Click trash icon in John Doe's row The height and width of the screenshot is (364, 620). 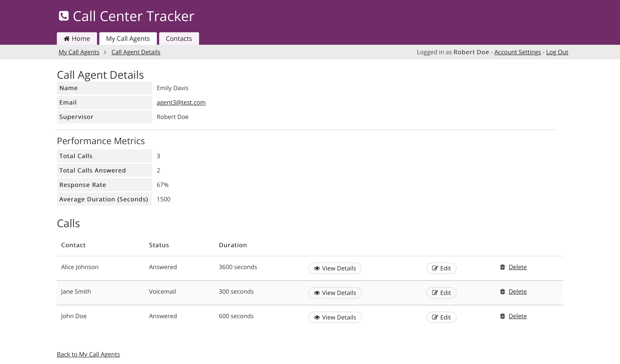point(502,316)
